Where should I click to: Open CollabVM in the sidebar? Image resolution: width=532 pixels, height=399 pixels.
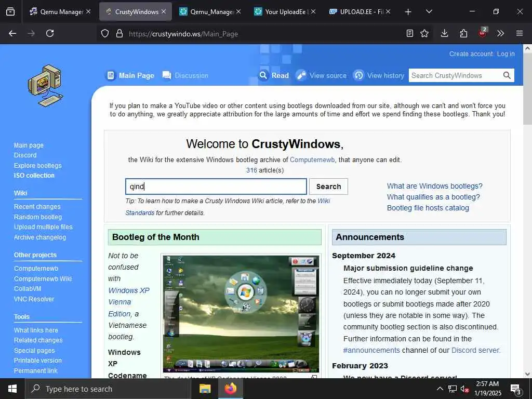[28, 289]
